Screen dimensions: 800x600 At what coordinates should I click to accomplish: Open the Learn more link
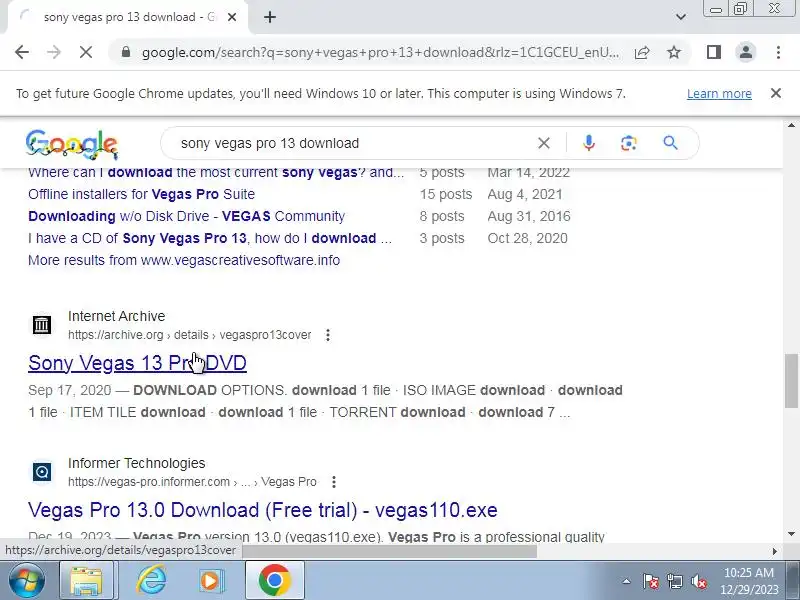(x=719, y=94)
